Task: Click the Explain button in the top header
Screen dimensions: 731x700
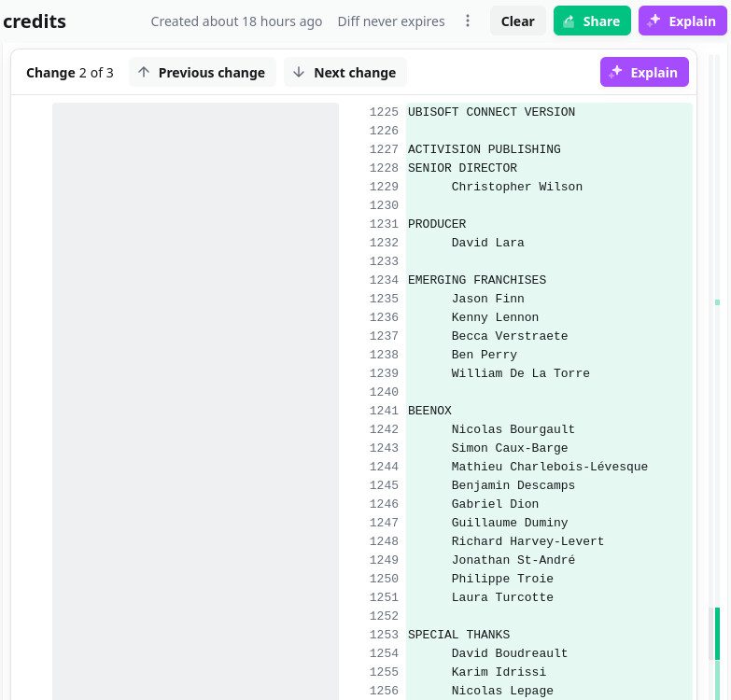Action: point(682,21)
